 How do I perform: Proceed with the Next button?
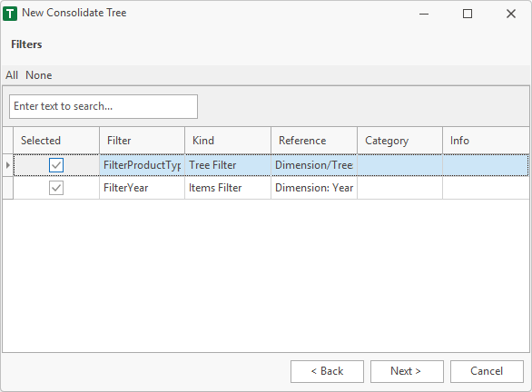click(407, 371)
